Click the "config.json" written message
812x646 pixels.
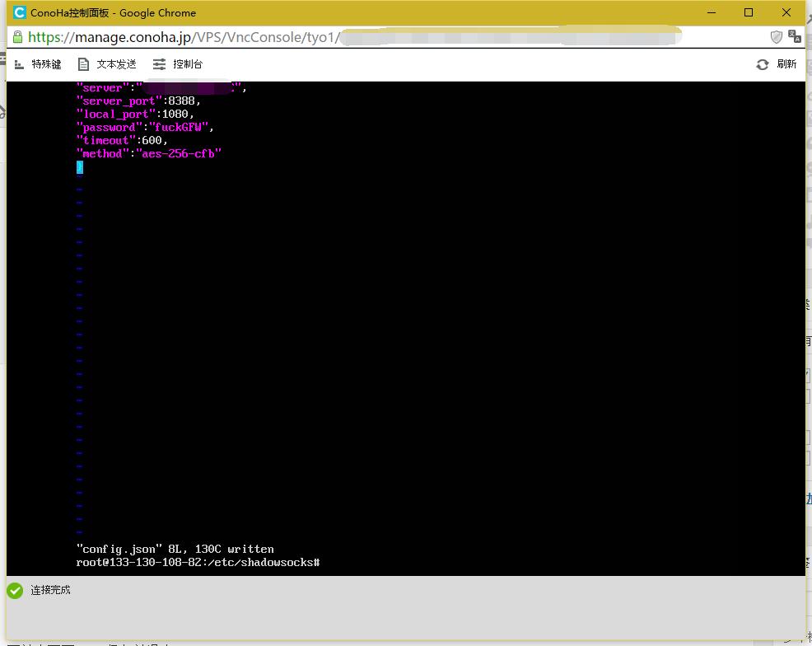coord(175,549)
